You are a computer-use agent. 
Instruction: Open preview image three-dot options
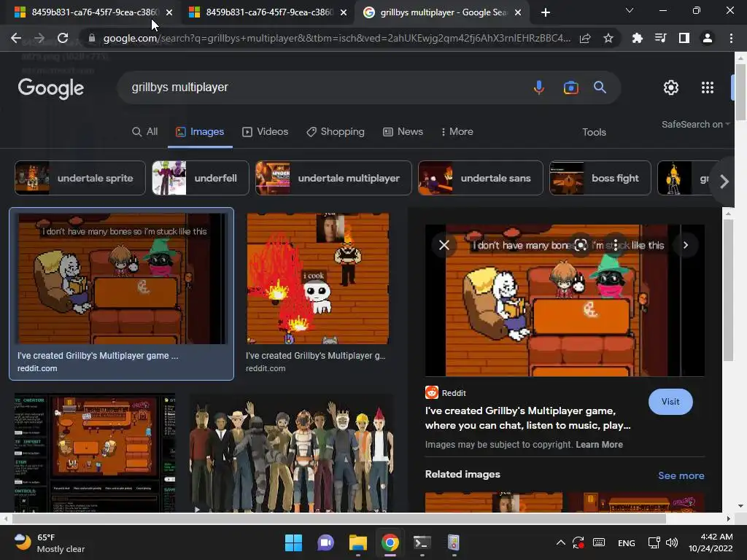(x=616, y=245)
